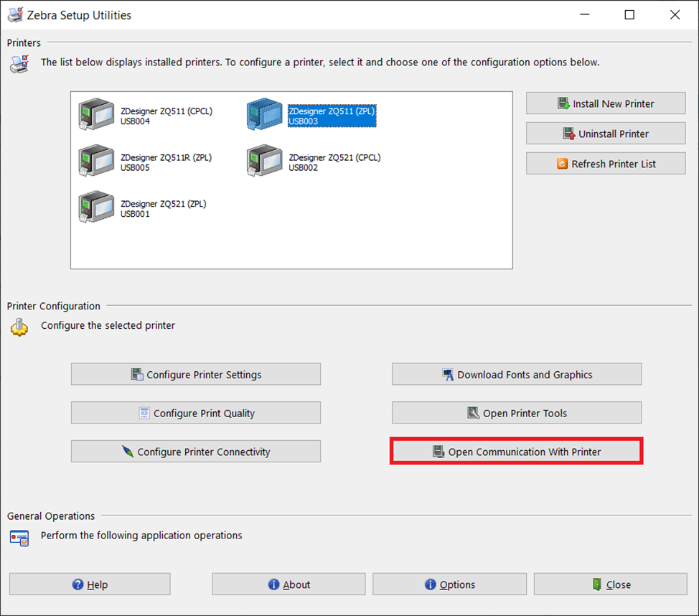
Task: Show the About dialog
Action: click(288, 584)
